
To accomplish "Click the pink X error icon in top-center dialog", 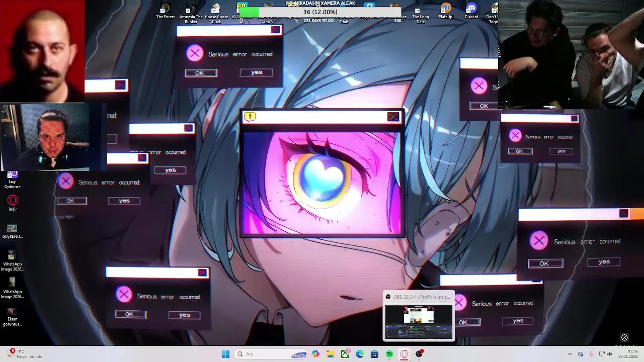I will 195,53.
